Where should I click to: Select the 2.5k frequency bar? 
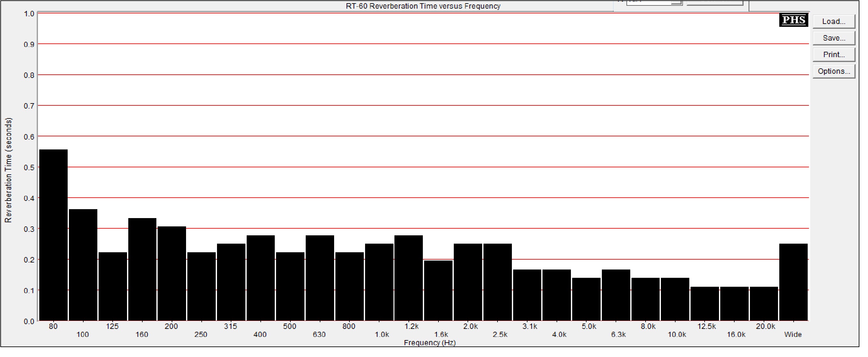pos(498,282)
